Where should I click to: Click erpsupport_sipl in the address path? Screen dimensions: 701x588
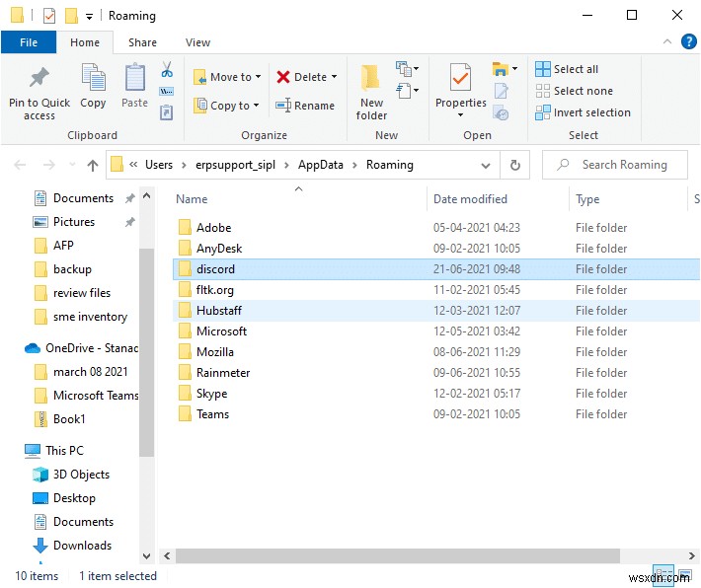pos(235,165)
